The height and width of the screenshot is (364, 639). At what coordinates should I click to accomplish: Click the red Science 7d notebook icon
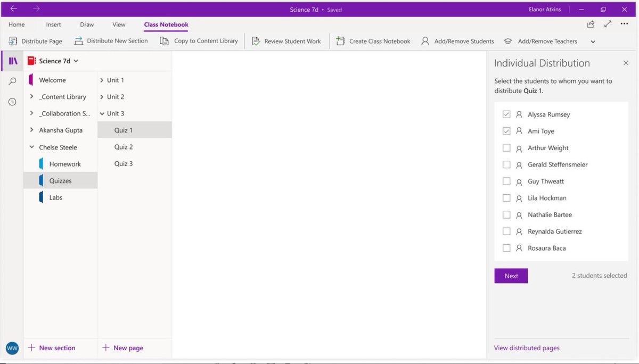tap(31, 61)
